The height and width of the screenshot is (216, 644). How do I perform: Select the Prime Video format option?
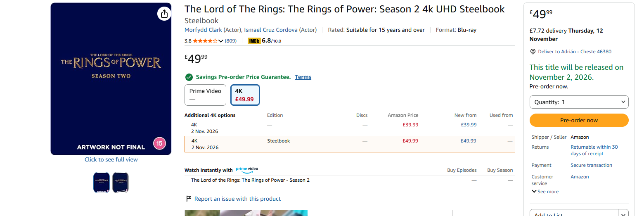[x=205, y=95]
